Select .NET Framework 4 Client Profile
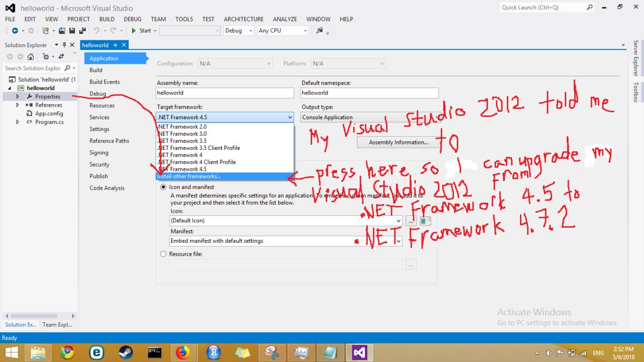 click(x=225, y=162)
